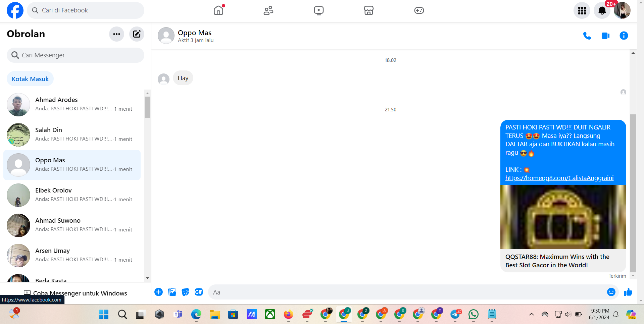Open the Notifications bell
Viewport: 644px width, 324px height.
pos(602,10)
